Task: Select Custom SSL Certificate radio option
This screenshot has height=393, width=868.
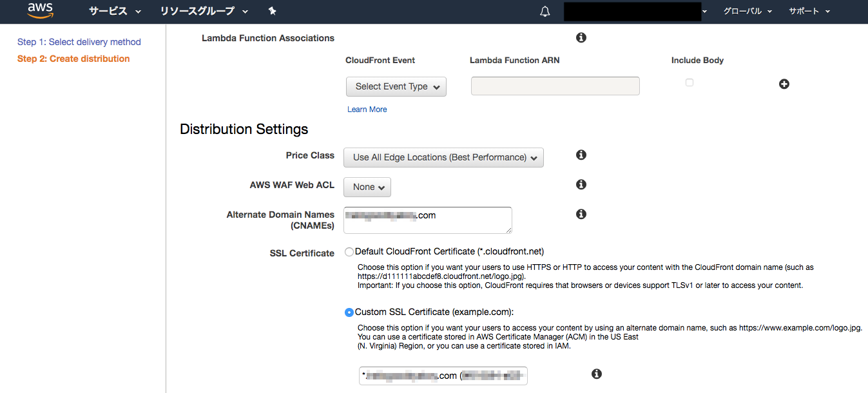Action: point(349,312)
